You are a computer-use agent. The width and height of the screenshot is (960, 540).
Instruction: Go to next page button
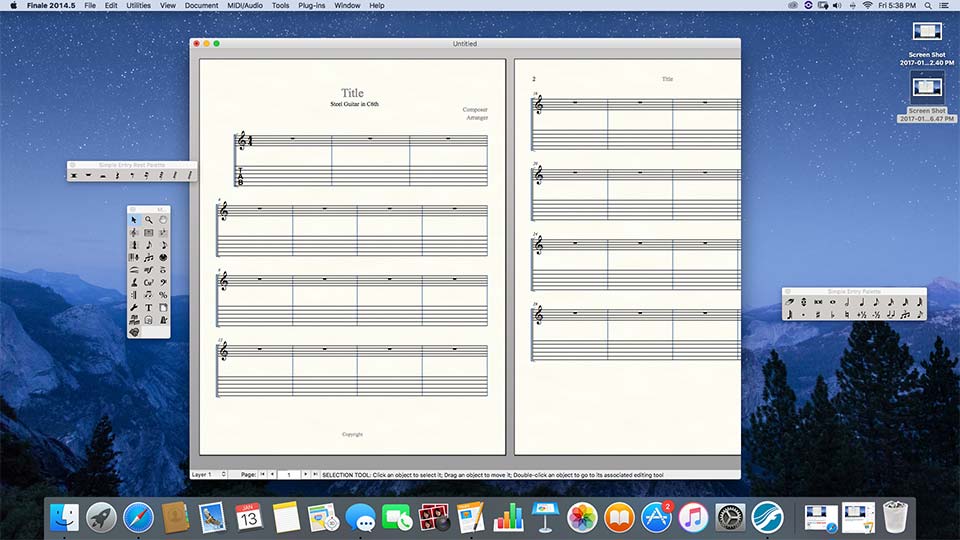[306, 474]
